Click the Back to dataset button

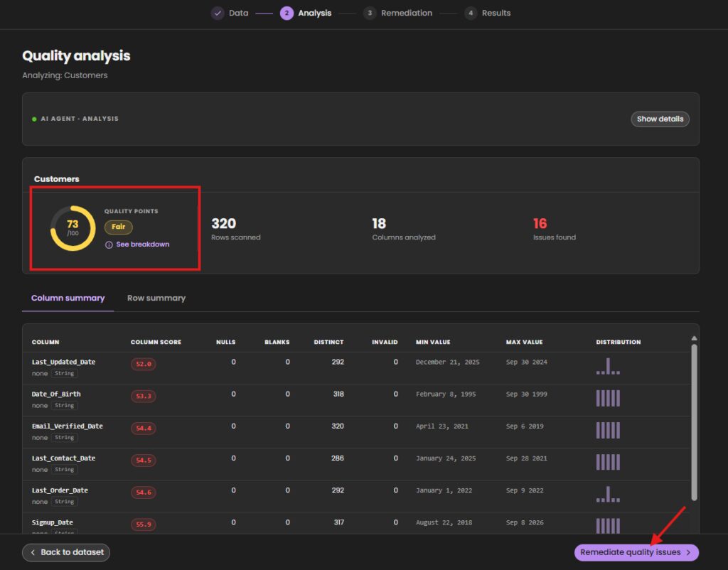click(66, 552)
